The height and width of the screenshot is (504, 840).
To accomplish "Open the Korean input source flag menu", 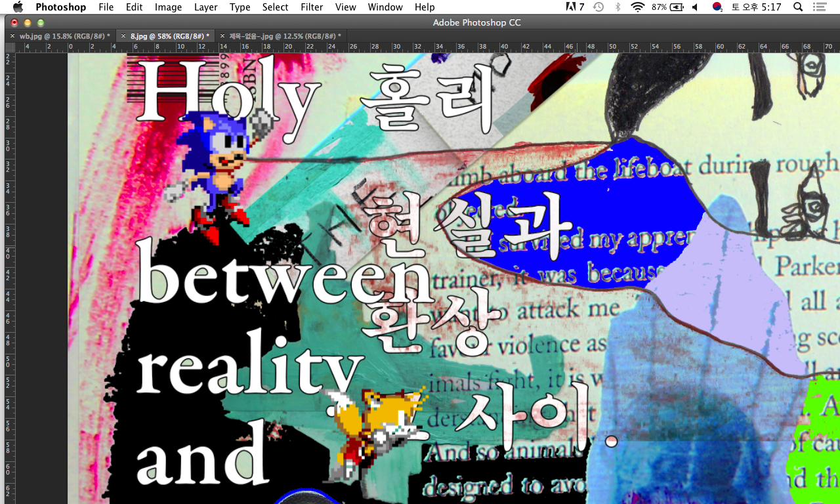I will [x=717, y=7].
